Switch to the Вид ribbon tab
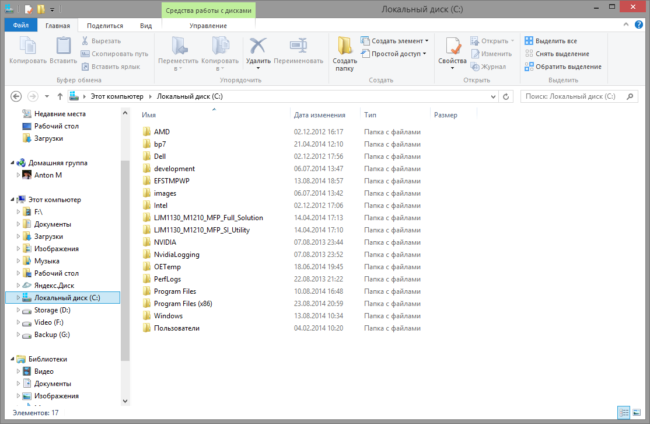 tap(146, 25)
